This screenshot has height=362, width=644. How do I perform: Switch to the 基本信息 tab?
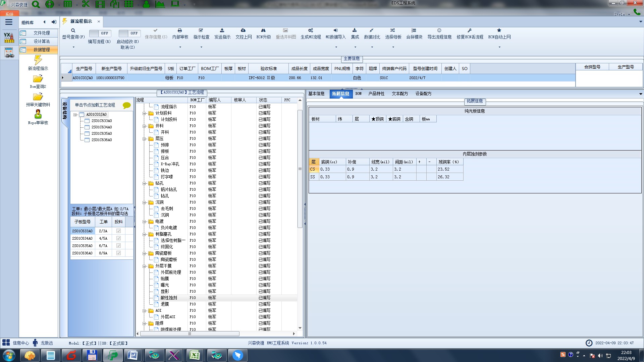click(x=316, y=94)
